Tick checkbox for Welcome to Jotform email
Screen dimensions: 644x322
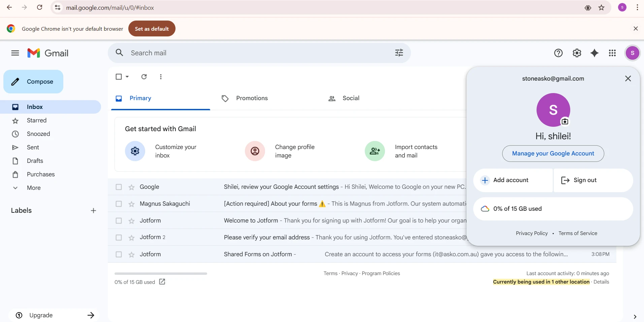pyautogui.click(x=119, y=221)
